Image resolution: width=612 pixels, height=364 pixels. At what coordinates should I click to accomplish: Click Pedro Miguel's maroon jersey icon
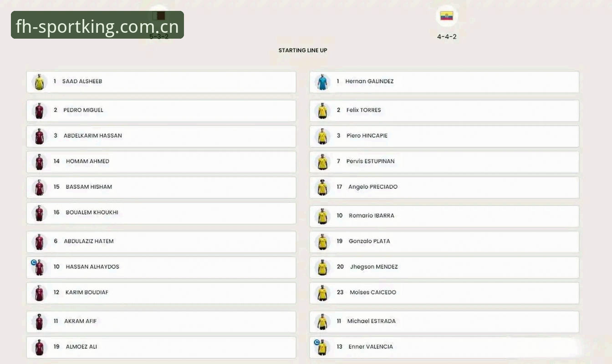click(39, 111)
